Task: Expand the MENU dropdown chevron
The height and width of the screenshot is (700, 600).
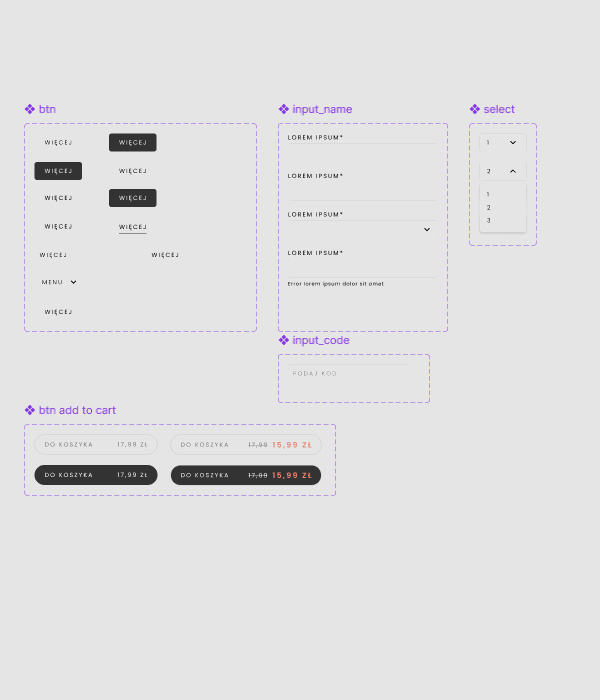Action: (73, 282)
